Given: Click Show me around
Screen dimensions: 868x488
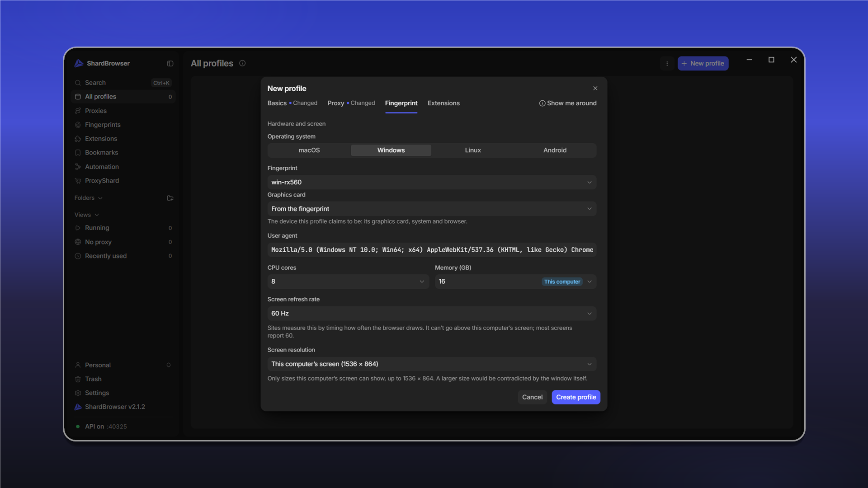Looking at the screenshot, I should 568,103.
